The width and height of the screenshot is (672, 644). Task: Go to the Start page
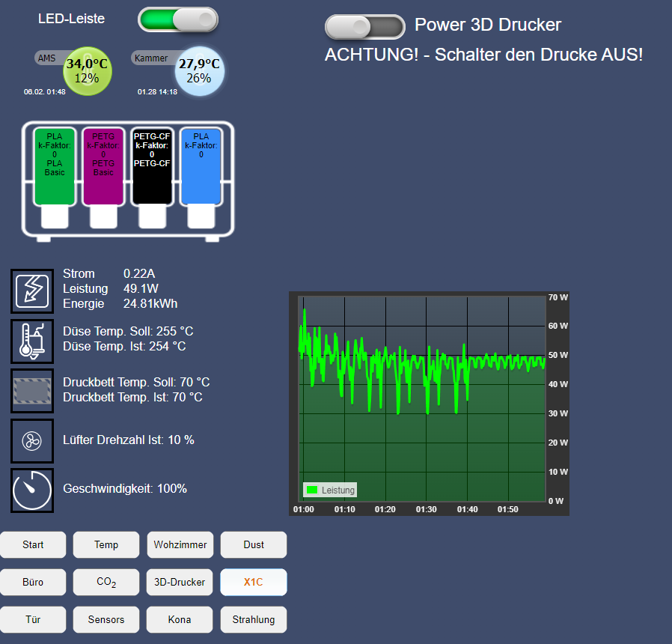(33, 544)
